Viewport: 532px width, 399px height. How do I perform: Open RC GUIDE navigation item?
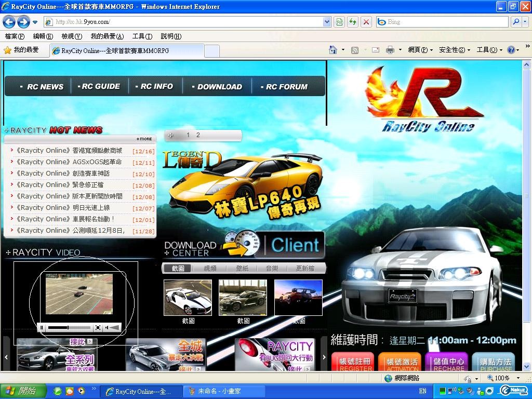pyautogui.click(x=99, y=87)
